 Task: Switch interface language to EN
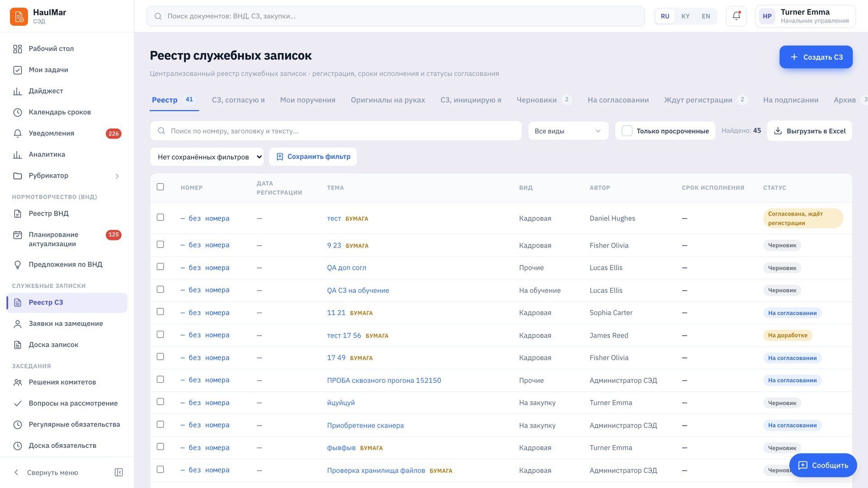(706, 16)
